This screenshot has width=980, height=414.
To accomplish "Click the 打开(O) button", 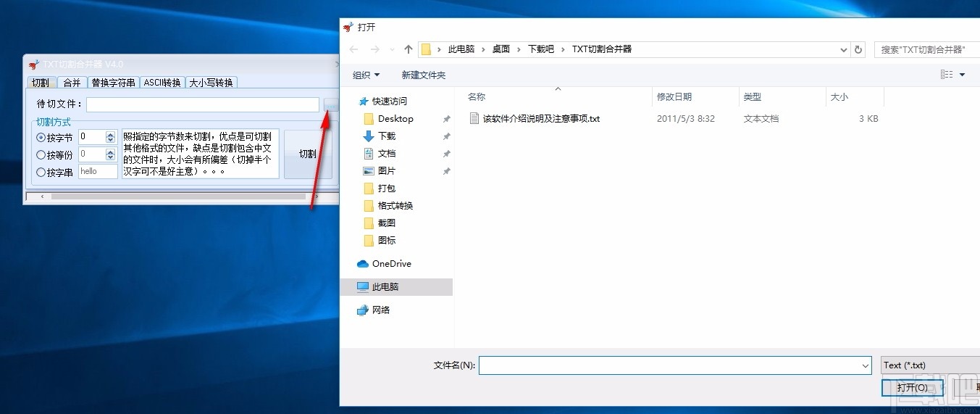I will coord(912,388).
